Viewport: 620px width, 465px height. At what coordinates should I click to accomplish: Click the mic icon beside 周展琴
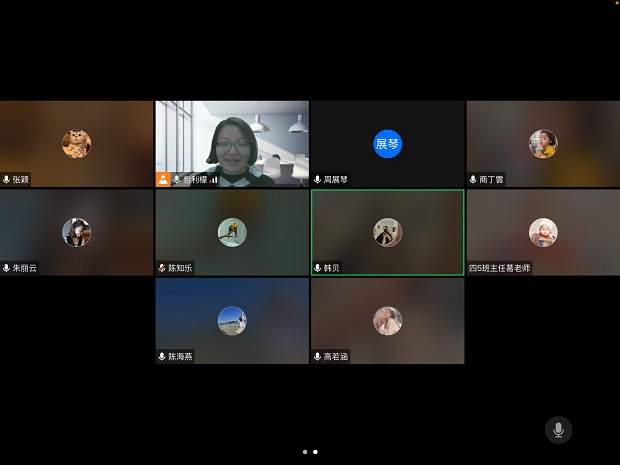click(318, 180)
